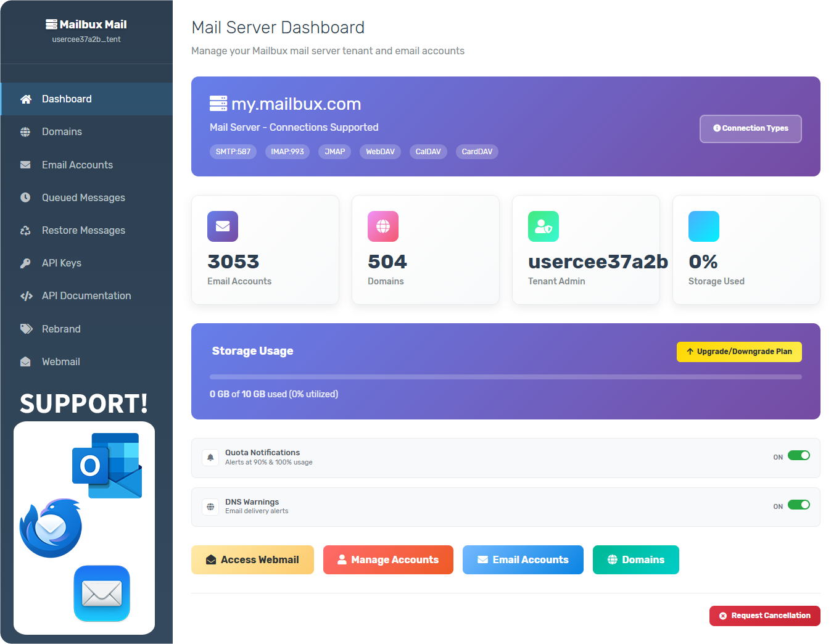The image size is (839, 644).
Task: Click the blue Storage Used card icon
Action: coord(704,226)
